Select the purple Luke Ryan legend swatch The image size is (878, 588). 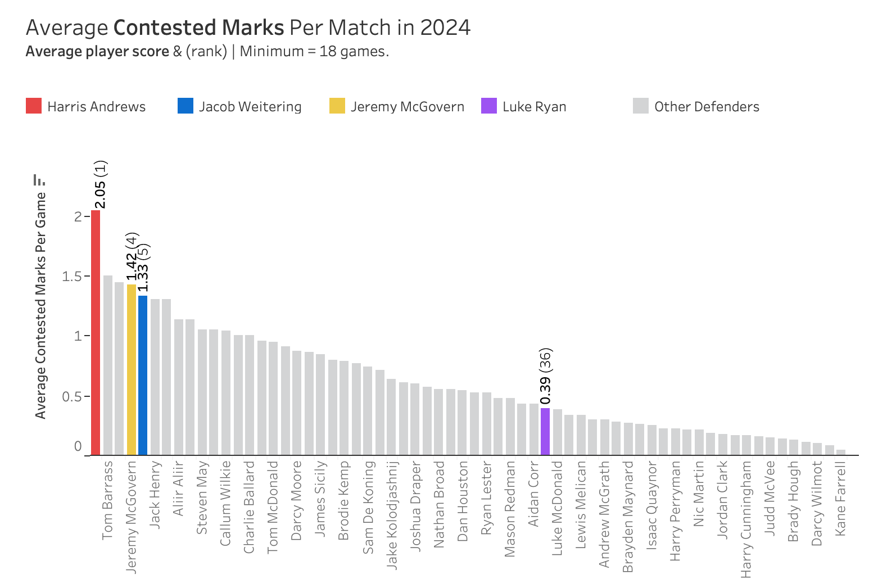tap(489, 106)
